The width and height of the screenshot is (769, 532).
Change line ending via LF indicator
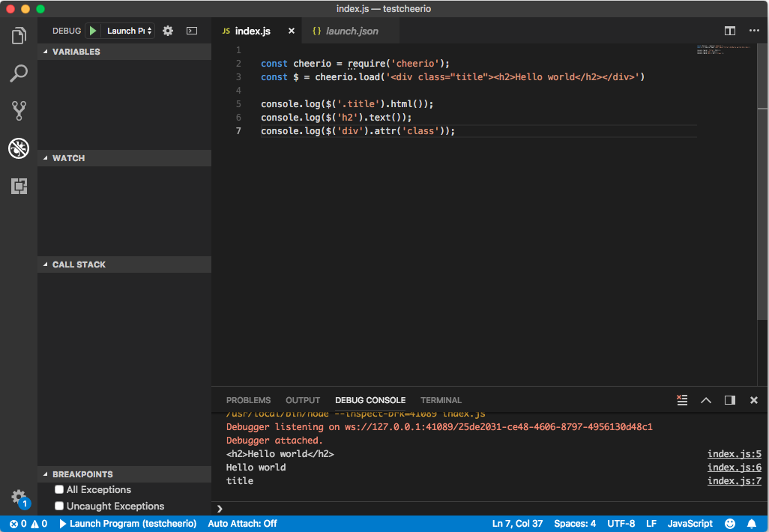[651, 524]
